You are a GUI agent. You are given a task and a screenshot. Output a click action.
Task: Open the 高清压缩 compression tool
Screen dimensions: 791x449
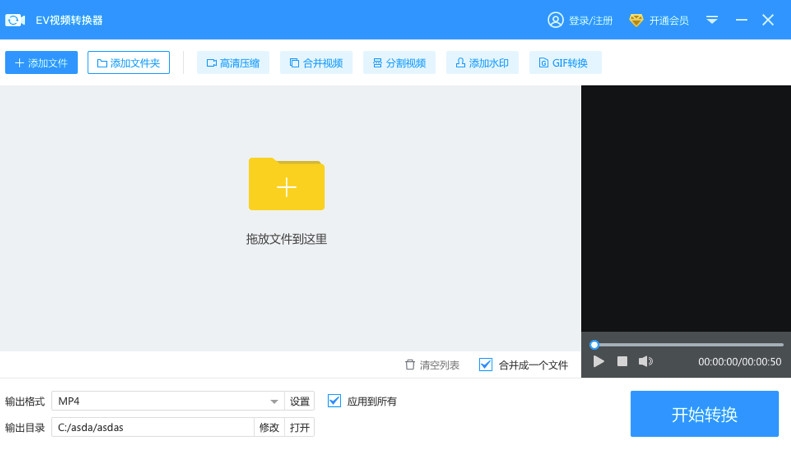coord(233,63)
